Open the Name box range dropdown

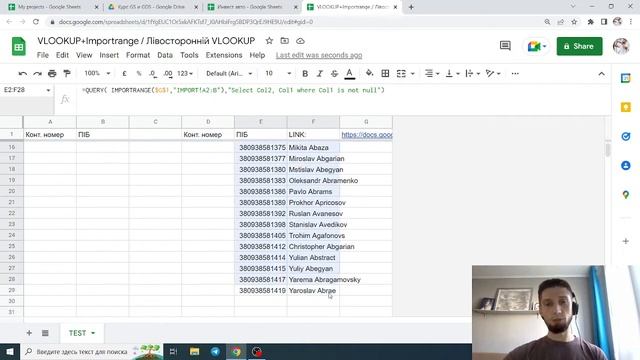tap(48, 90)
